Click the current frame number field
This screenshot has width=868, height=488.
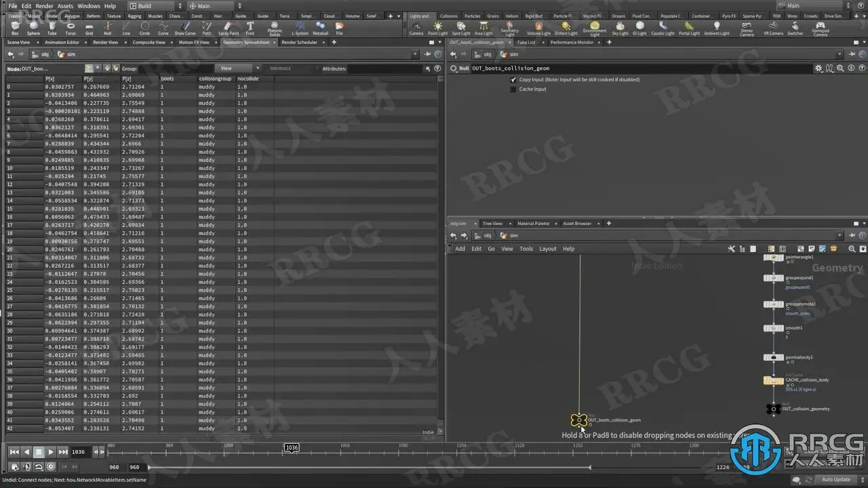click(80, 452)
